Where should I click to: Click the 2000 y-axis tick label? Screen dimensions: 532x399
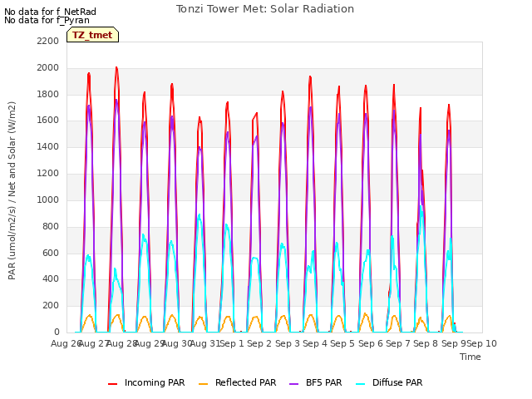[x=48, y=68]
